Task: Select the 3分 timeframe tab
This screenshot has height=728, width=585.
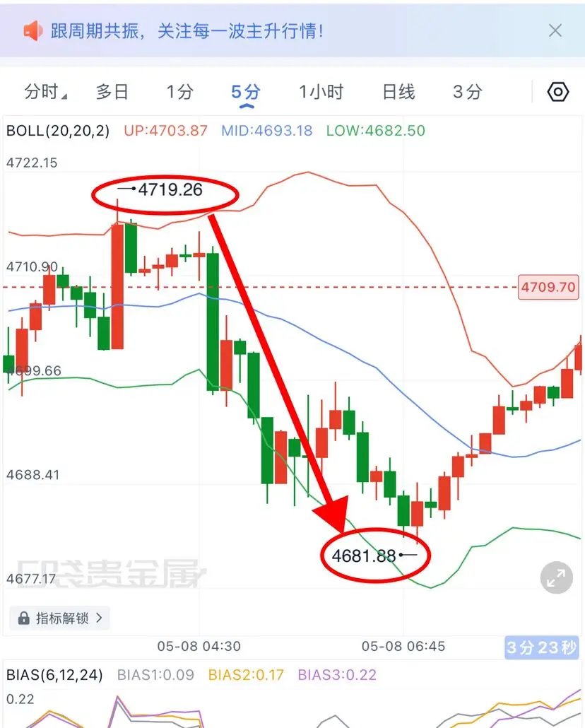Action: [468, 92]
